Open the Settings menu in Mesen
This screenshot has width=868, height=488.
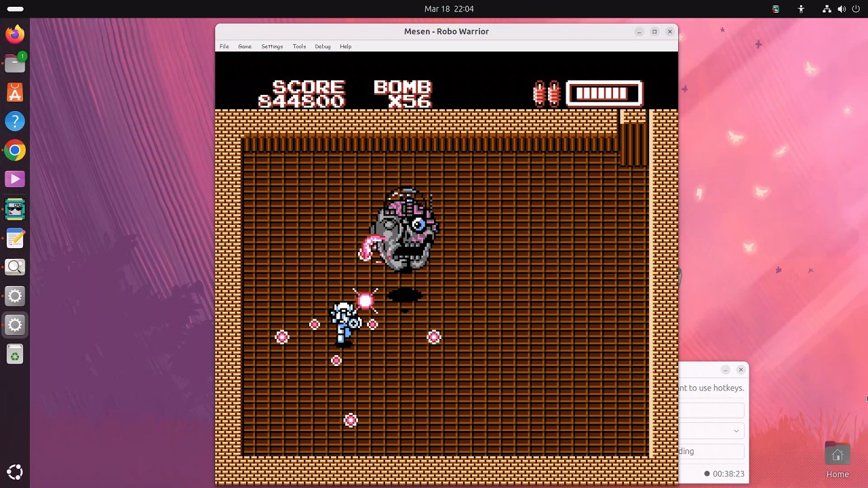272,46
